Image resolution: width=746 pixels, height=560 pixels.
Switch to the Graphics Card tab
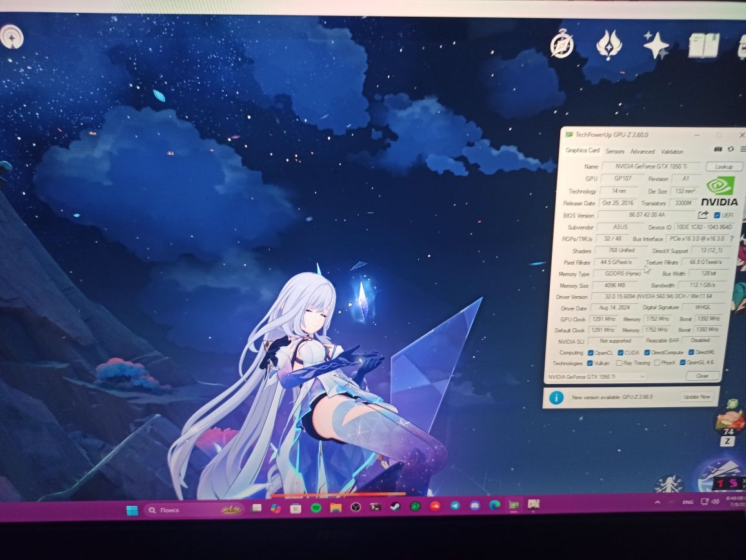(x=582, y=150)
